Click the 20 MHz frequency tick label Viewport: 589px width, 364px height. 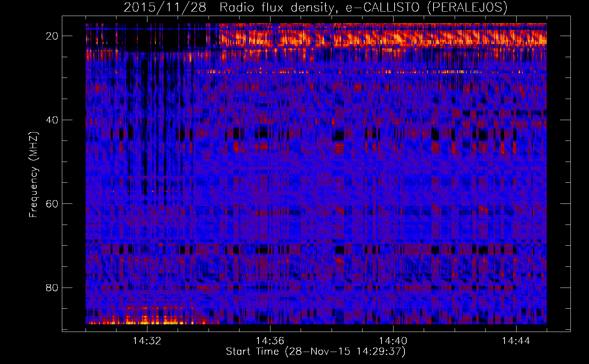(x=52, y=36)
